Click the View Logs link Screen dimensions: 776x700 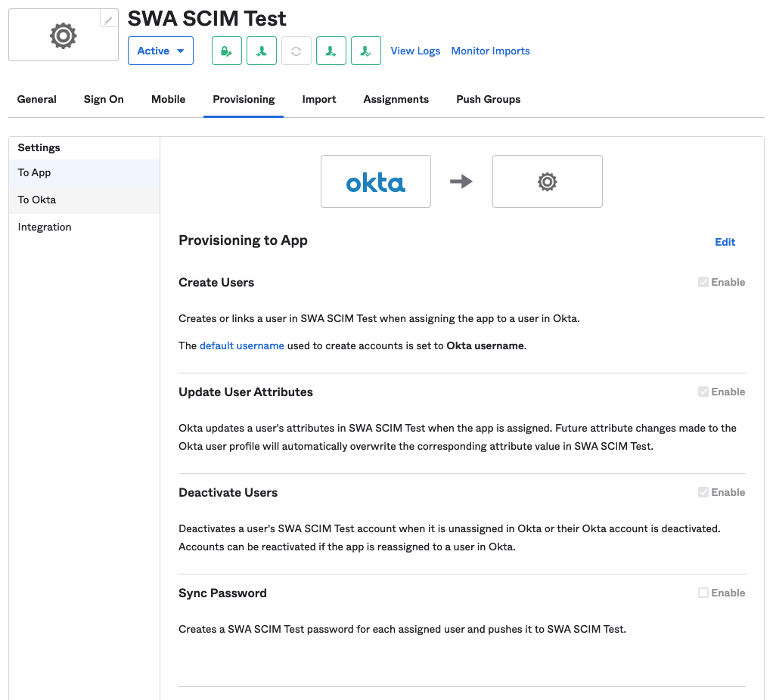(x=415, y=51)
